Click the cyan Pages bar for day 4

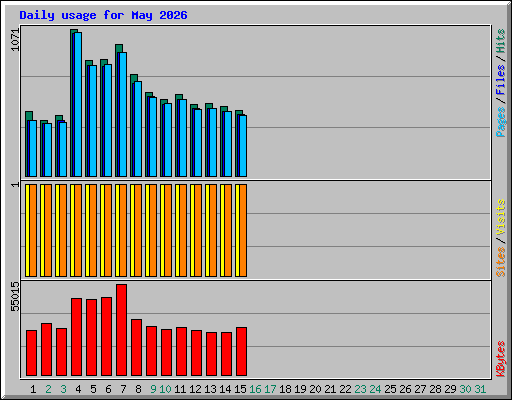click(78, 104)
